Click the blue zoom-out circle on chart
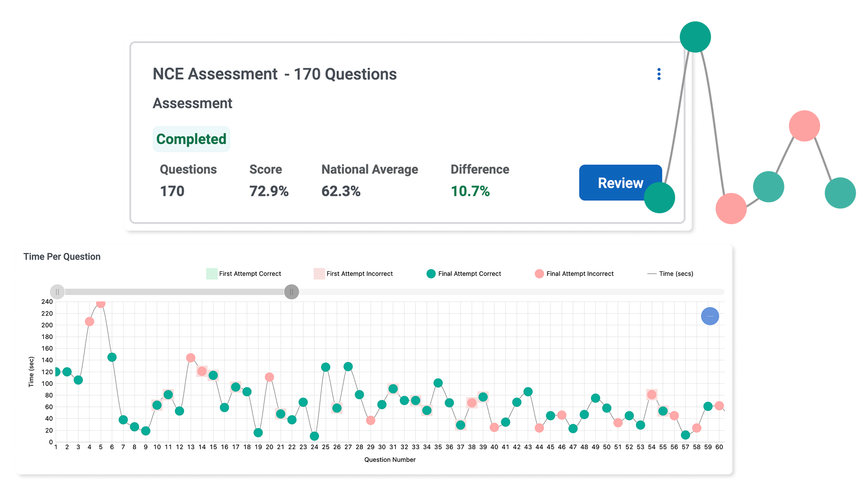The image size is (868, 503). (710, 316)
